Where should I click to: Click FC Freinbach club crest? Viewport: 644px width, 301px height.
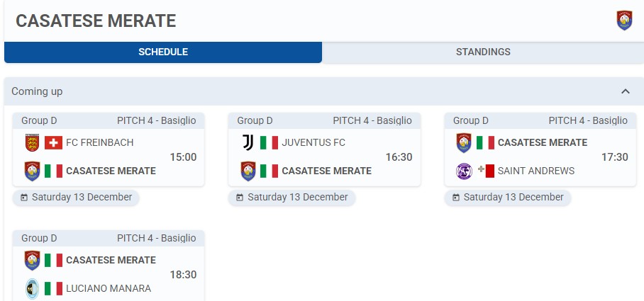[32, 143]
